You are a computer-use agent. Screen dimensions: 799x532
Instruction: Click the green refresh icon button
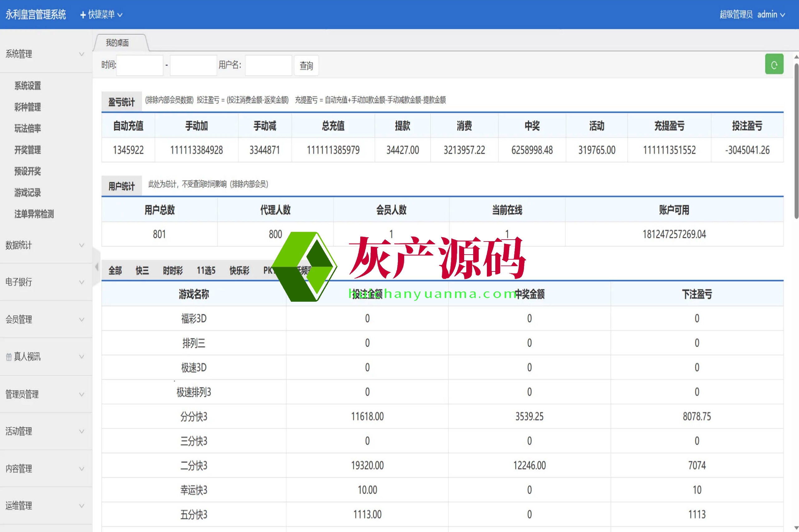774,65
